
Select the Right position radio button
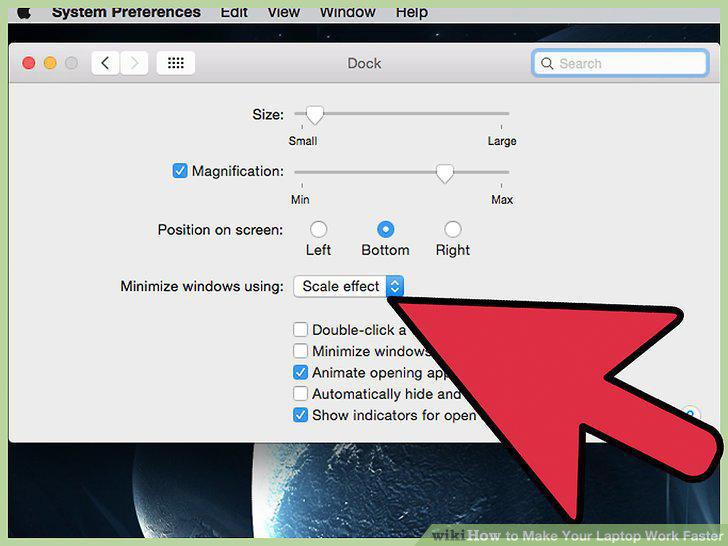point(453,229)
